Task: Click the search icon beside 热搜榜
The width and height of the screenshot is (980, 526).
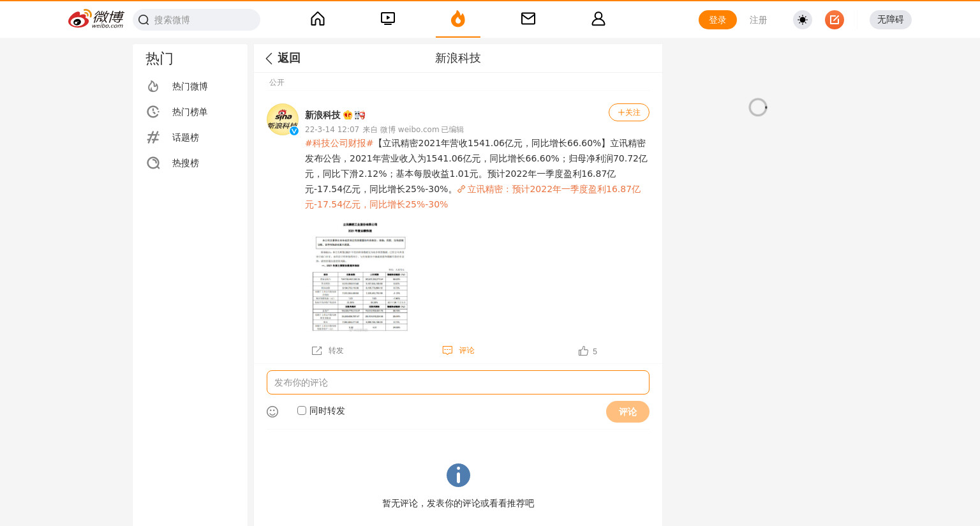Action: [x=153, y=163]
